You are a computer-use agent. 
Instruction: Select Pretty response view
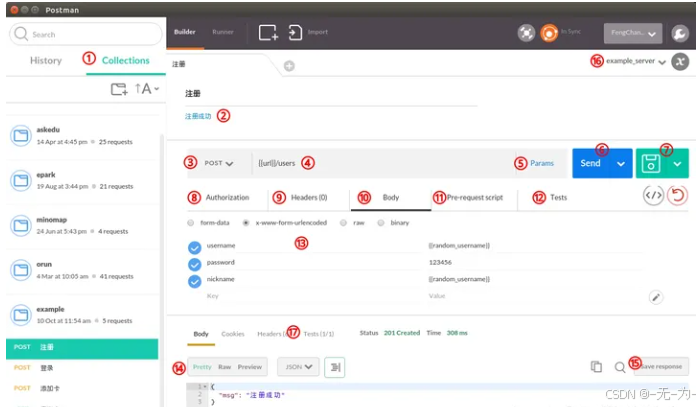202,367
